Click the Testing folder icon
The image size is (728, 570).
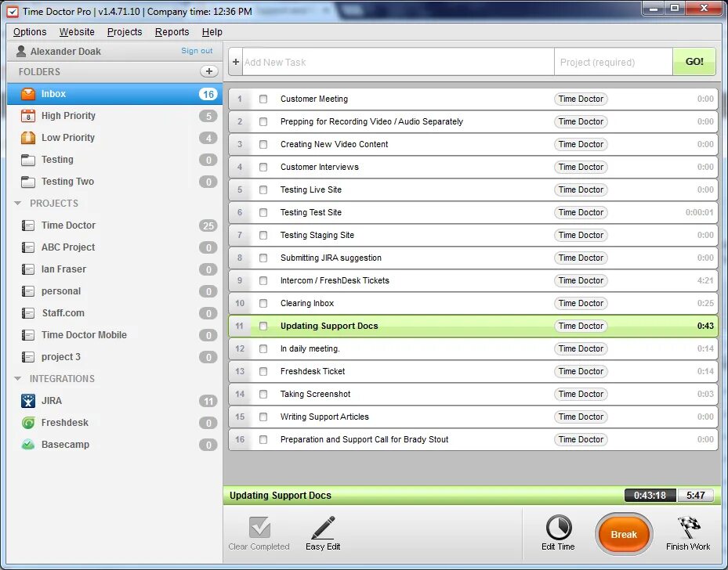[x=28, y=160]
